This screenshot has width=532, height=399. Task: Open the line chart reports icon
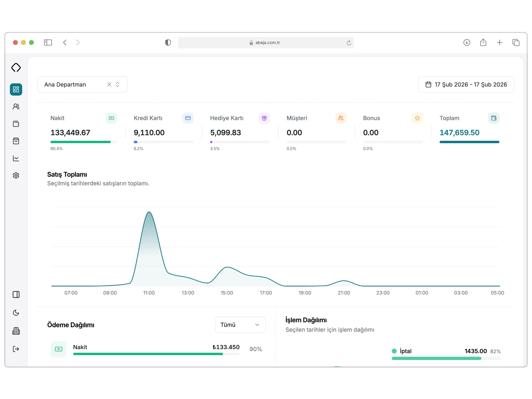point(16,158)
